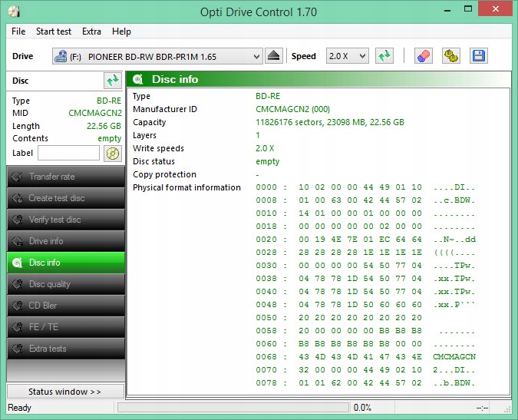Open the Extra tests view
The image size is (518, 420).
66,349
